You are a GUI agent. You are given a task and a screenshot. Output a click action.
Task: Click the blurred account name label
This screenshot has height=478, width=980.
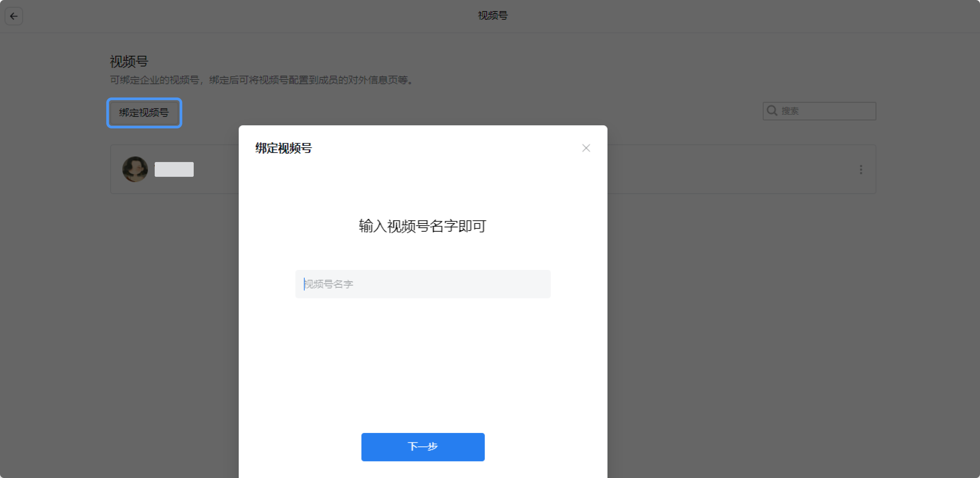(x=174, y=169)
